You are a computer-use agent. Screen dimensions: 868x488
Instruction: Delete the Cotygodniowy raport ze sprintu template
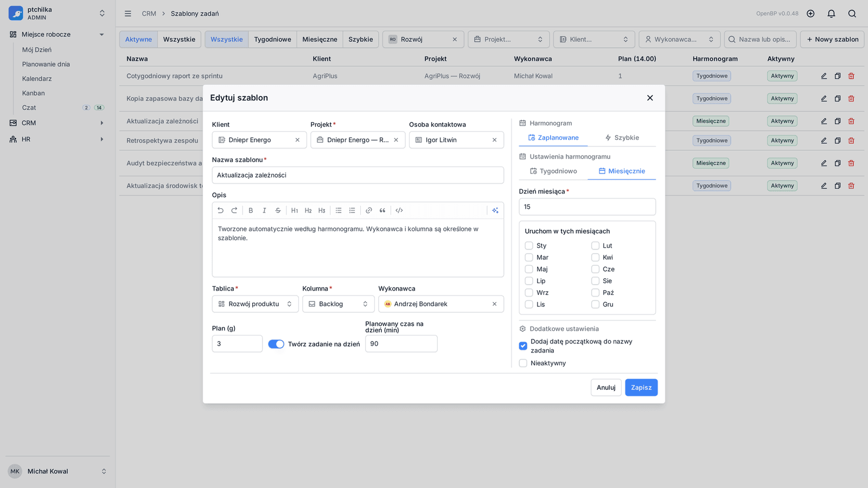click(851, 76)
